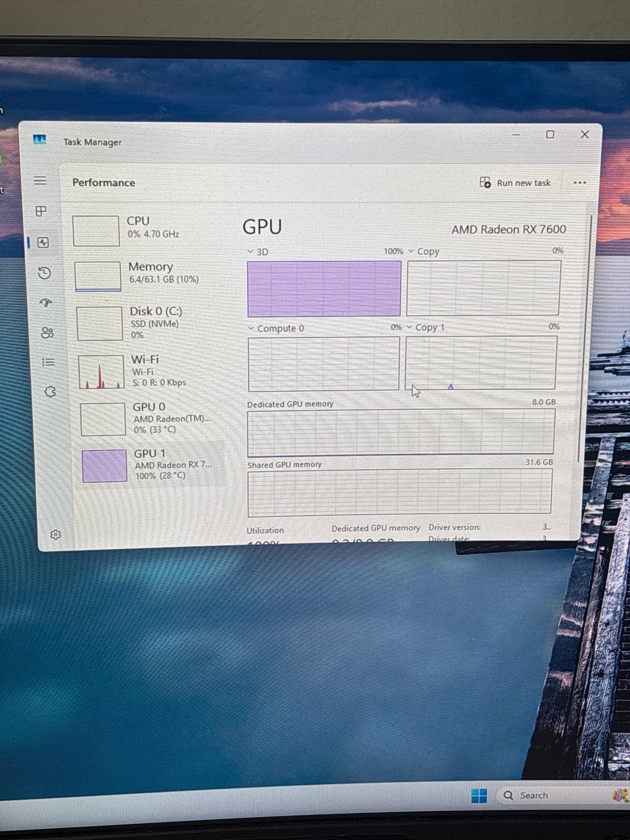Screen dimensions: 630x840
Task: Open the three-dot more options menu
Action: 580,183
